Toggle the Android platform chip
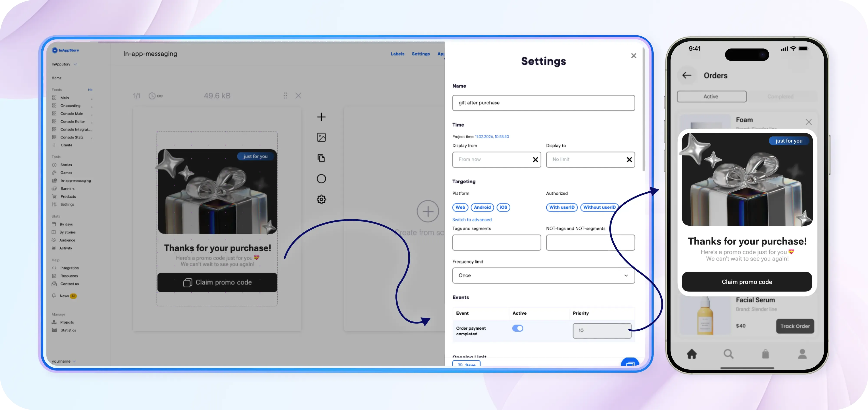The width and height of the screenshot is (868, 410). (482, 208)
